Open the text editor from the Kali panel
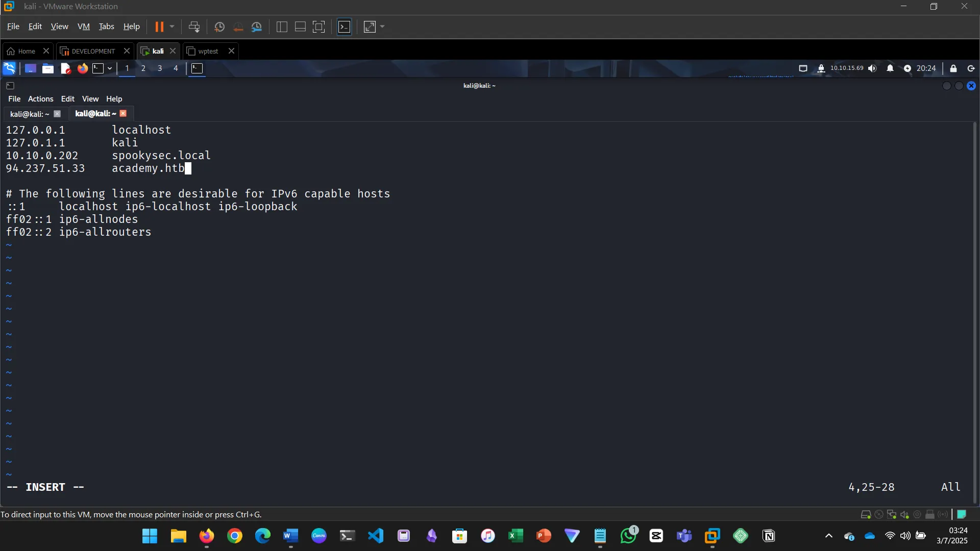The image size is (980, 551). pyautogui.click(x=65, y=68)
